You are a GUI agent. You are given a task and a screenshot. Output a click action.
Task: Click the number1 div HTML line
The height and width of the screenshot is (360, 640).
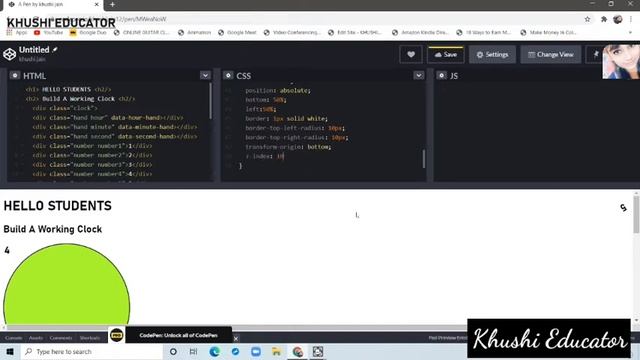[92, 146]
